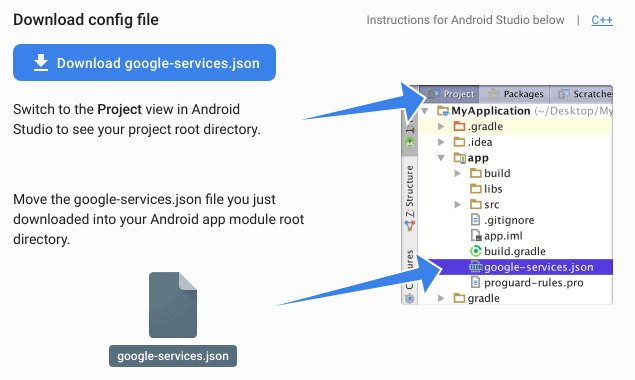The image size is (635, 380).
Task: Click the Project tab icon
Action: [x=434, y=94]
